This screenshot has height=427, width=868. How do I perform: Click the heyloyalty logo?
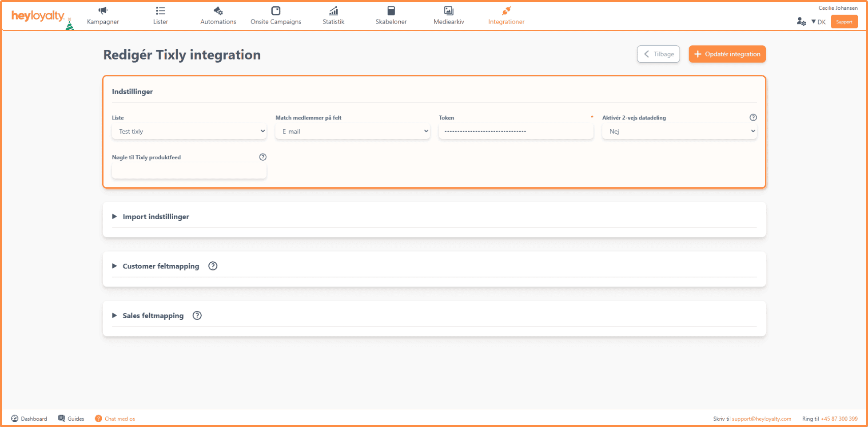[x=38, y=16]
